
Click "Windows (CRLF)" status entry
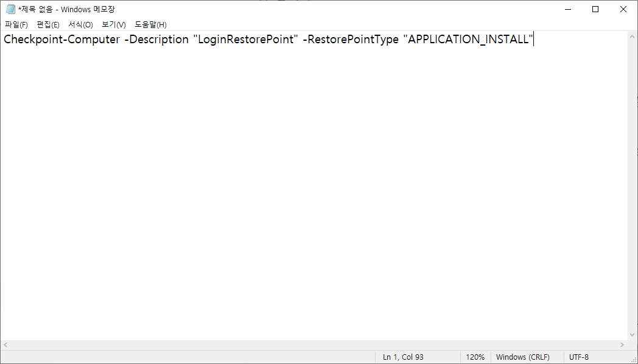tap(522, 357)
